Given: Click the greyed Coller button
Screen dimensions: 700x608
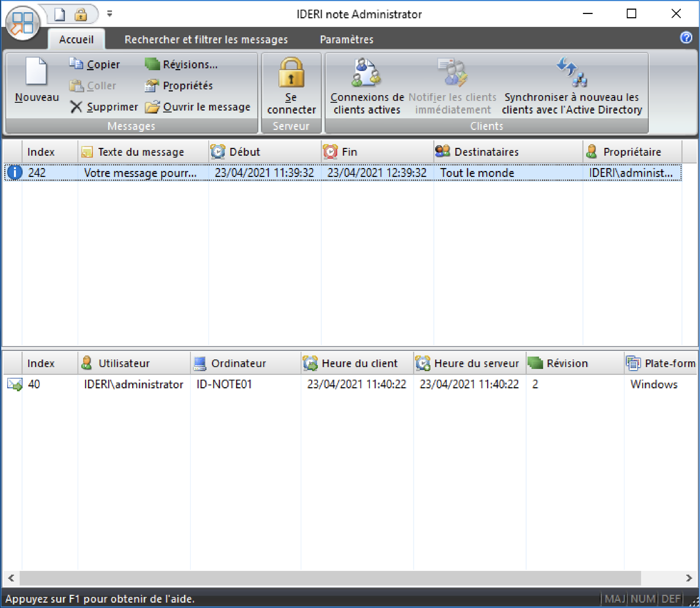Looking at the screenshot, I should (93, 86).
